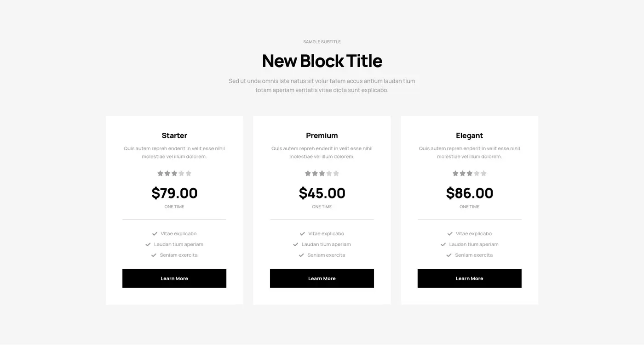Click the third star of Premium rating
This screenshot has width=644, height=362.
[x=321, y=173]
